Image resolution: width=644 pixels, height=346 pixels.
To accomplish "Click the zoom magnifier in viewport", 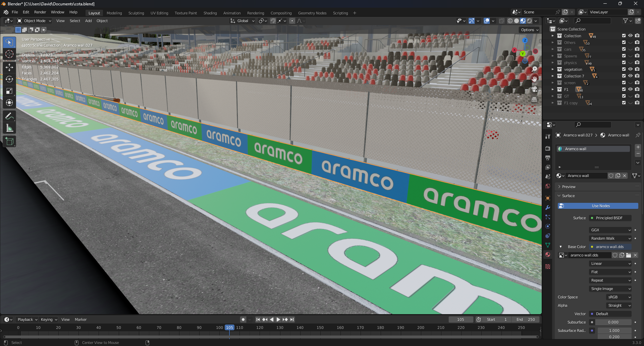I will coord(534,69).
